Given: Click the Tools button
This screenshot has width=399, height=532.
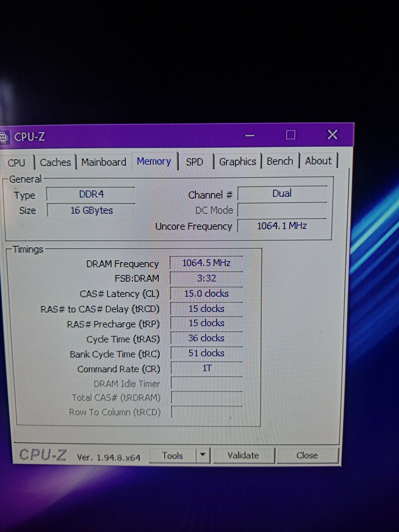Looking at the screenshot, I should (172, 456).
